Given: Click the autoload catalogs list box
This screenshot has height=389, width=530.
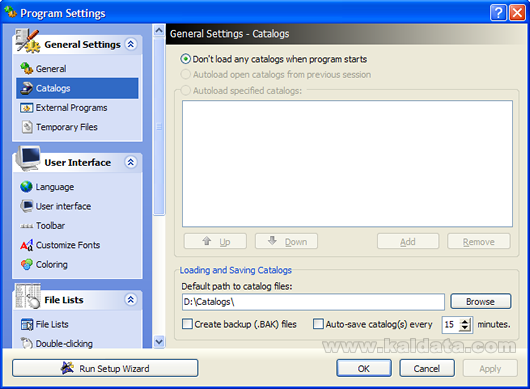Looking at the screenshot, I should 347,164.
